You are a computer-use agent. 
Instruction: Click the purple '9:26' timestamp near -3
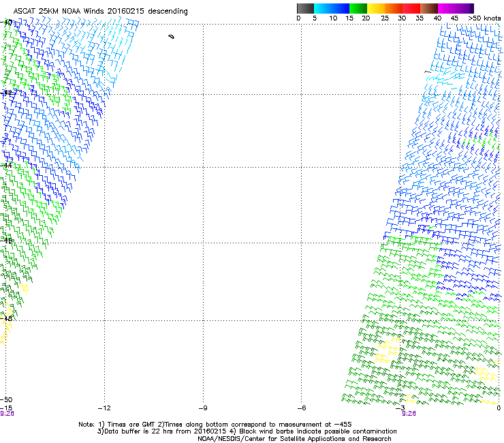[x=409, y=414]
